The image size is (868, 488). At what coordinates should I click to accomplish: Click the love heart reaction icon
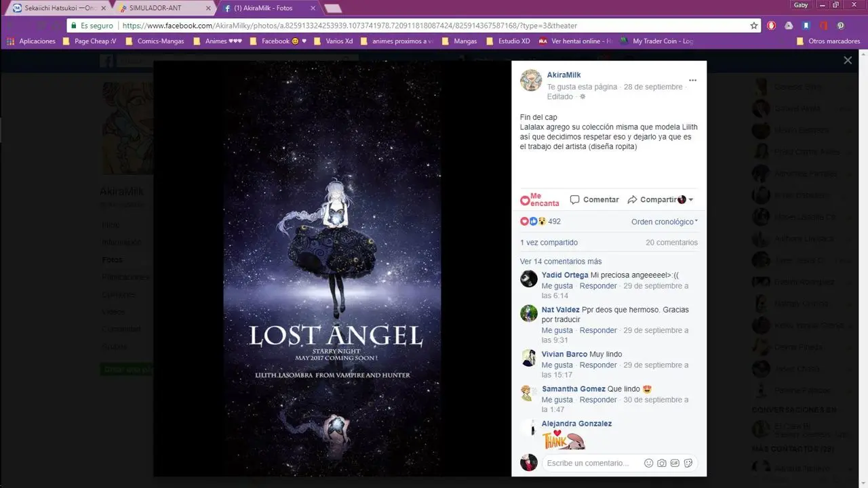524,222
